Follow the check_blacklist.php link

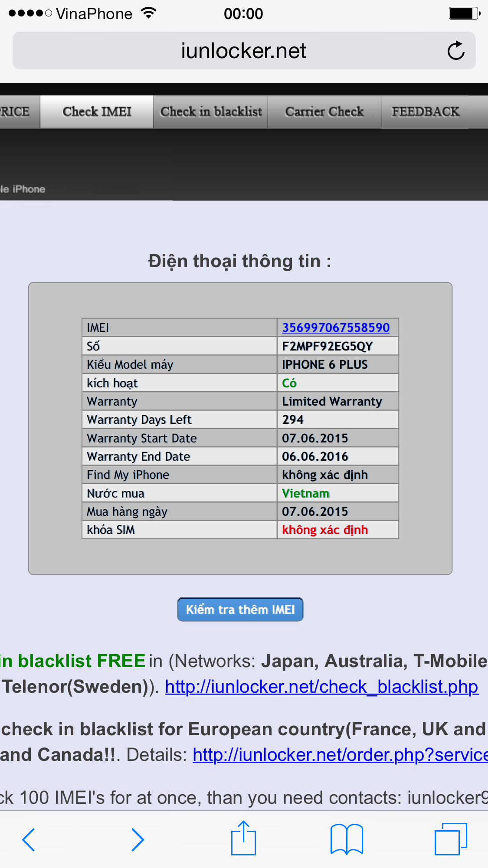[x=321, y=687]
